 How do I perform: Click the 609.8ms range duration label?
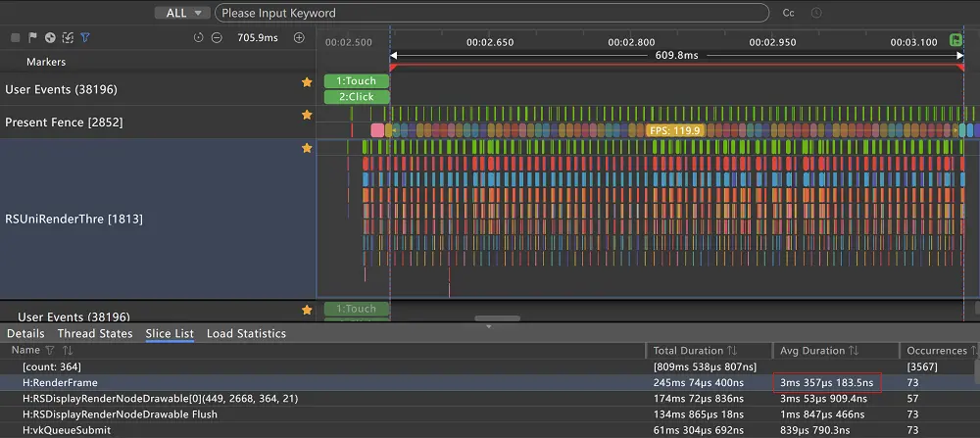676,55
